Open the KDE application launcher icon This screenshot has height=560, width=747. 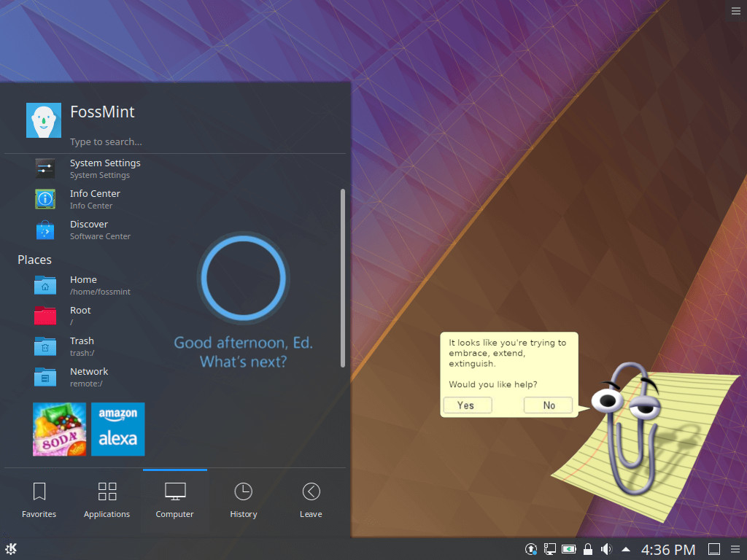(11, 549)
